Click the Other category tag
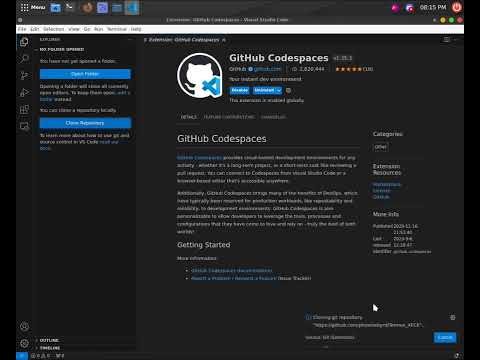 click(x=380, y=147)
